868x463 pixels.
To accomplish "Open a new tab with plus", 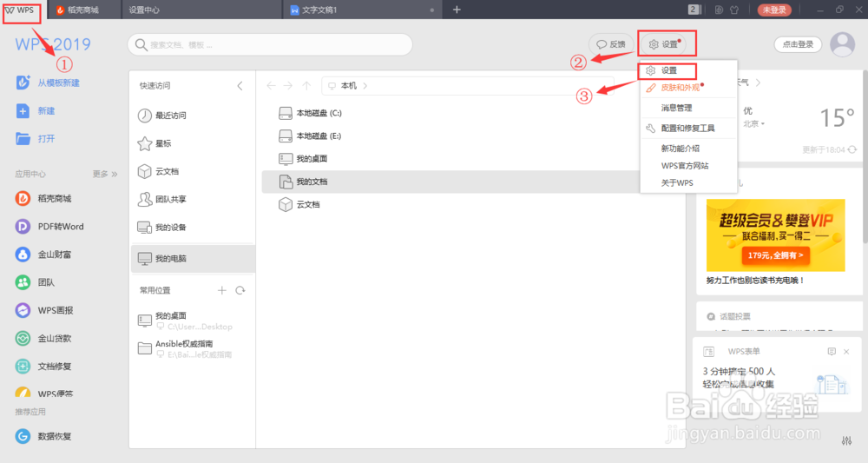I will [x=457, y=10].
